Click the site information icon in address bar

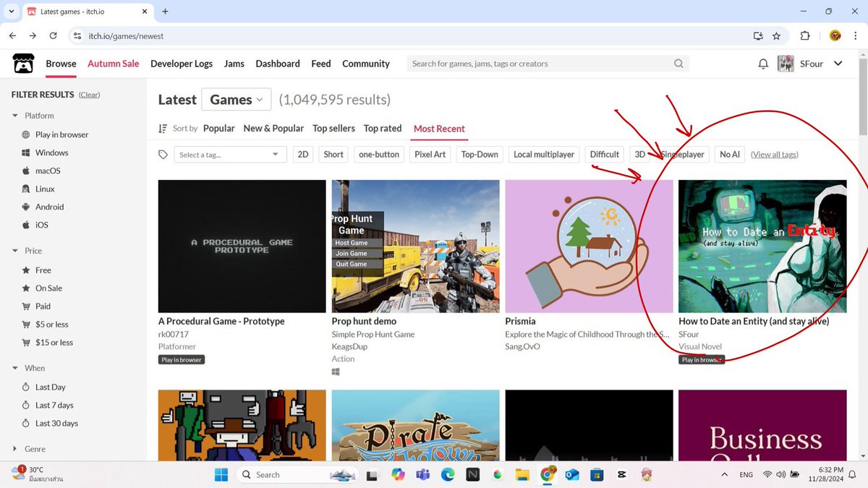tap(77, 35)
